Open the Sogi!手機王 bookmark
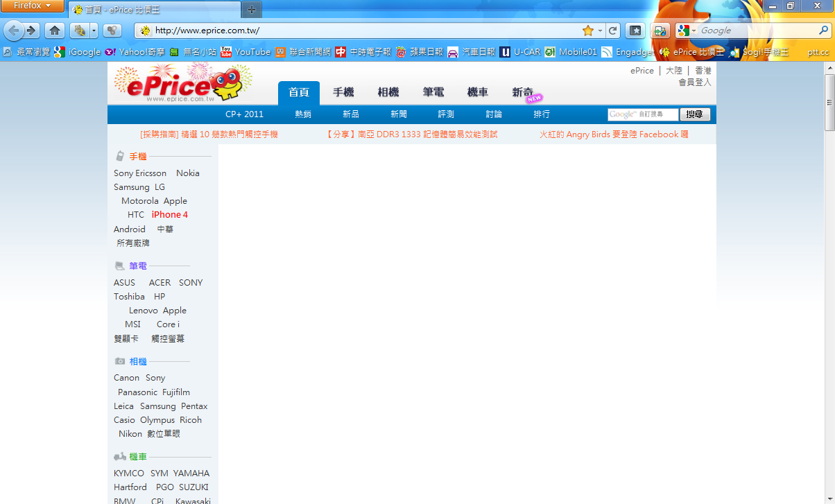835x504 pixels. pos(759,52)
